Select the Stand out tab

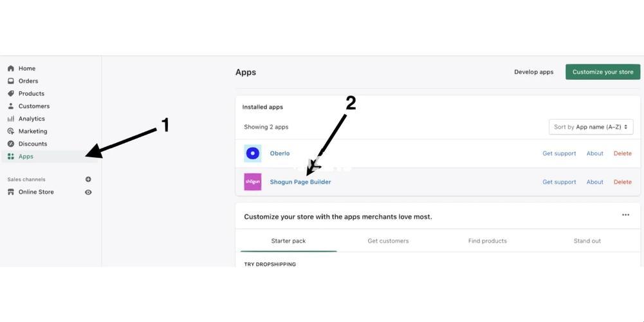587,241
